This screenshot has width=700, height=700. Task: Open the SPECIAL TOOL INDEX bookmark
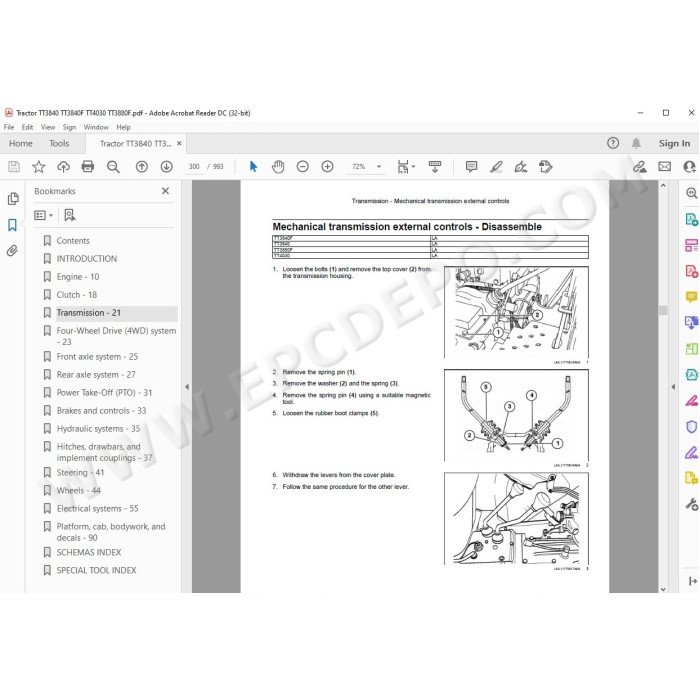(x=96, y=571)
